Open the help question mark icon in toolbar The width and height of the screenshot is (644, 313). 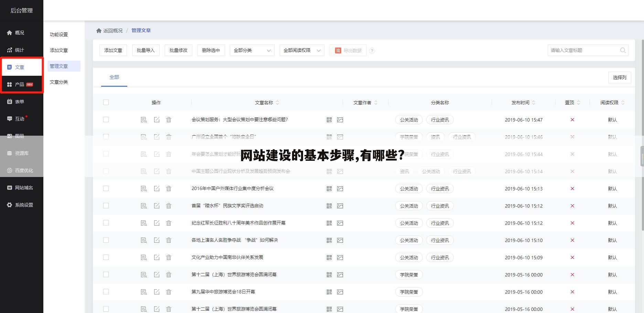[x=372, y=51]
